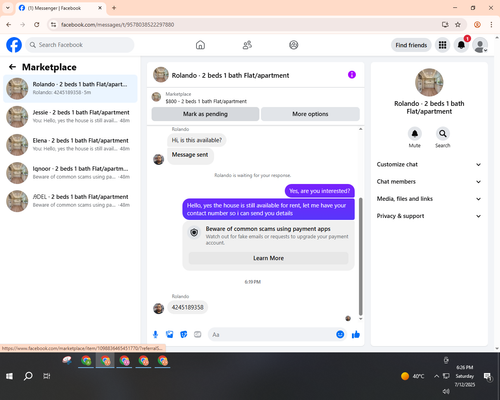This screenshot has width=500, height=400.
Task: Open Task View on taskbar
Action: [47, 376]
